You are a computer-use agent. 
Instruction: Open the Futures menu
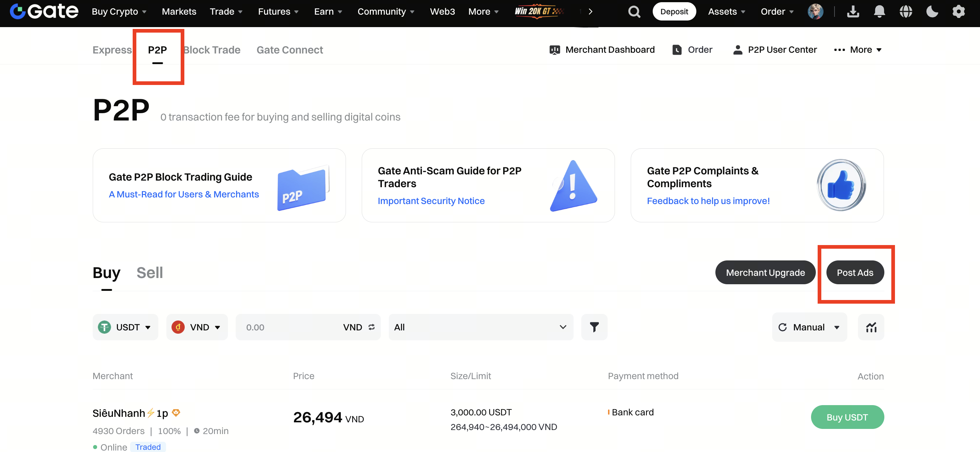pos(278,12)
